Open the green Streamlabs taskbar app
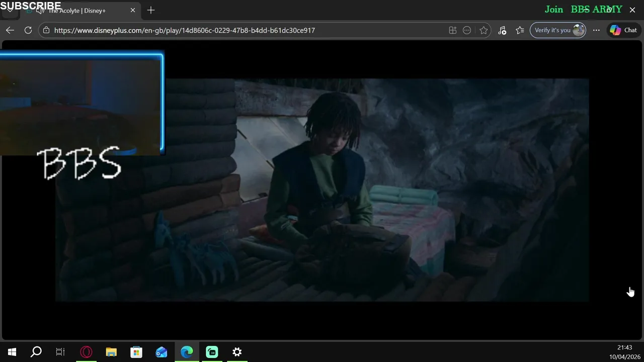The image size is (644, 362). [212, 352]
